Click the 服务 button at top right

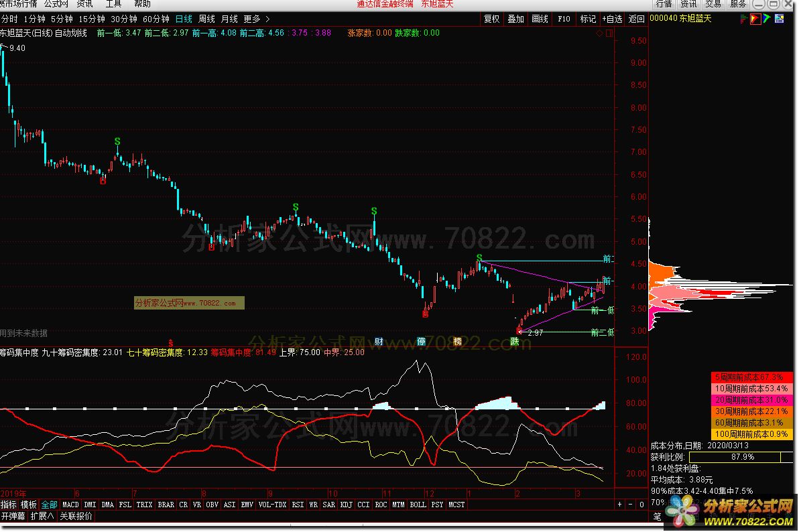click(738, 4)
